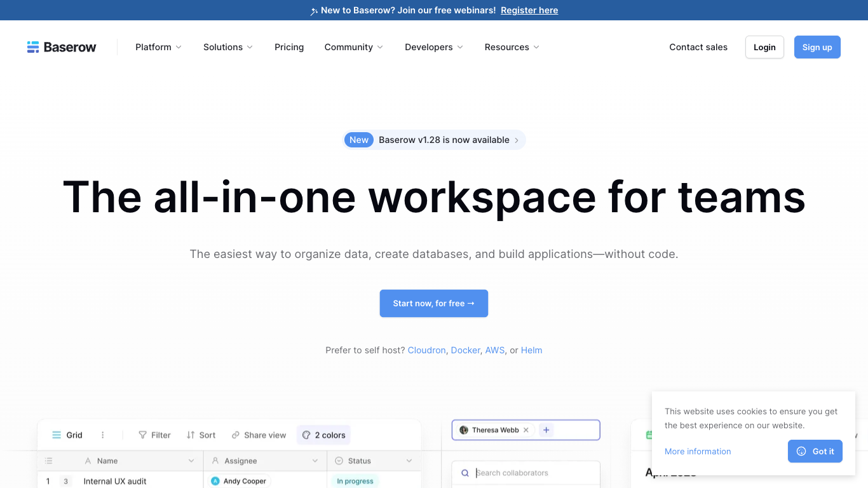The height and width of the screenshot is (488, 868).
Task: Click the New badge in the announcement pill
Action: coord(359,140)
